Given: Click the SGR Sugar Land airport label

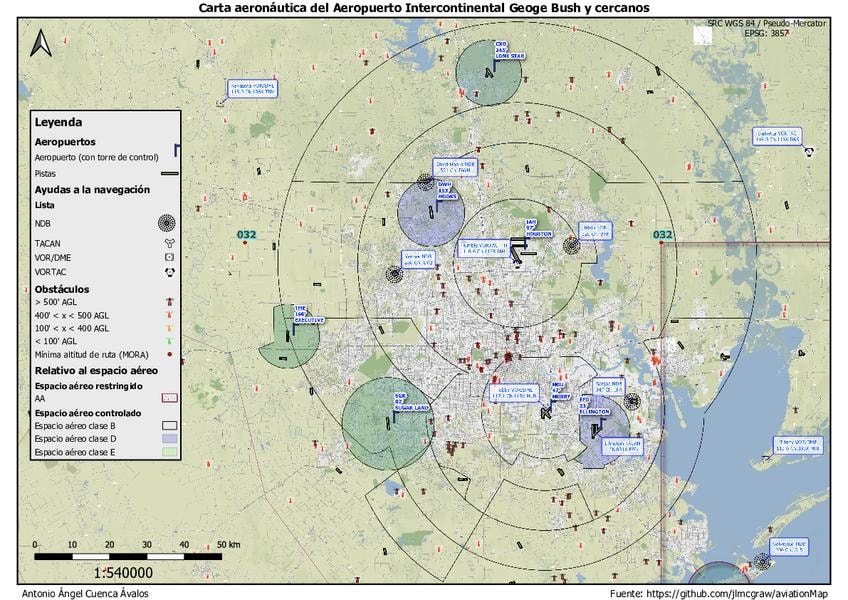Looking at the screenshot, I should click(403, 402).
